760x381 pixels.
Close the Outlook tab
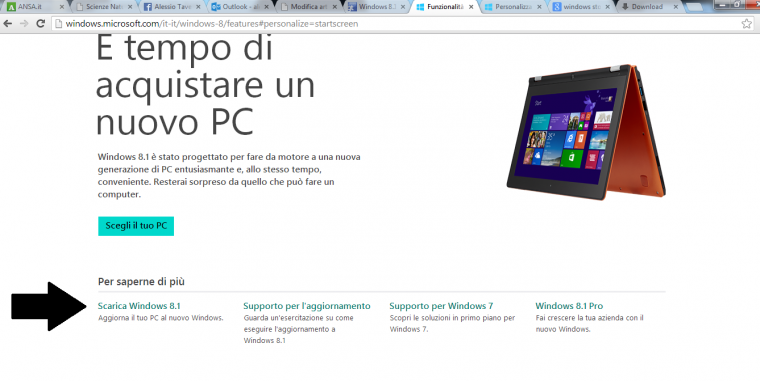[x=267, y=7]
